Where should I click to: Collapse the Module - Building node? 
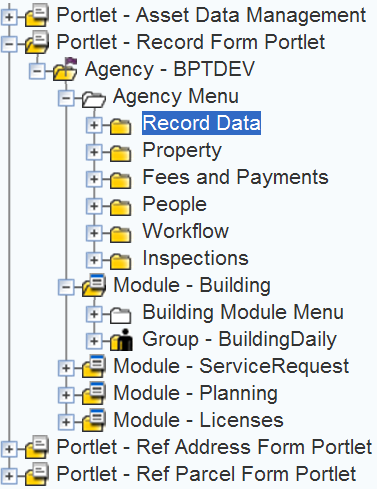pos(66,287)
